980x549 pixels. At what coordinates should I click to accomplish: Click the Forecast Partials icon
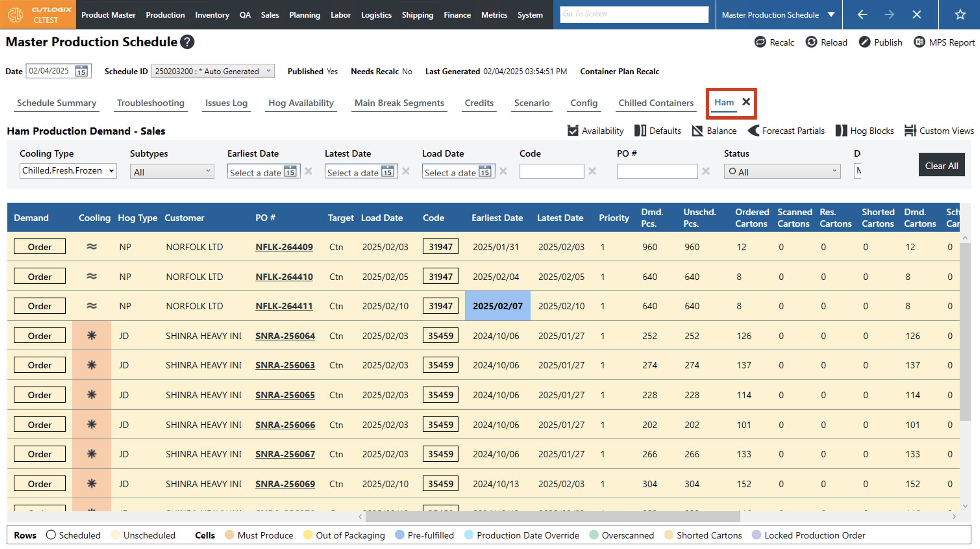coord(753,131)
